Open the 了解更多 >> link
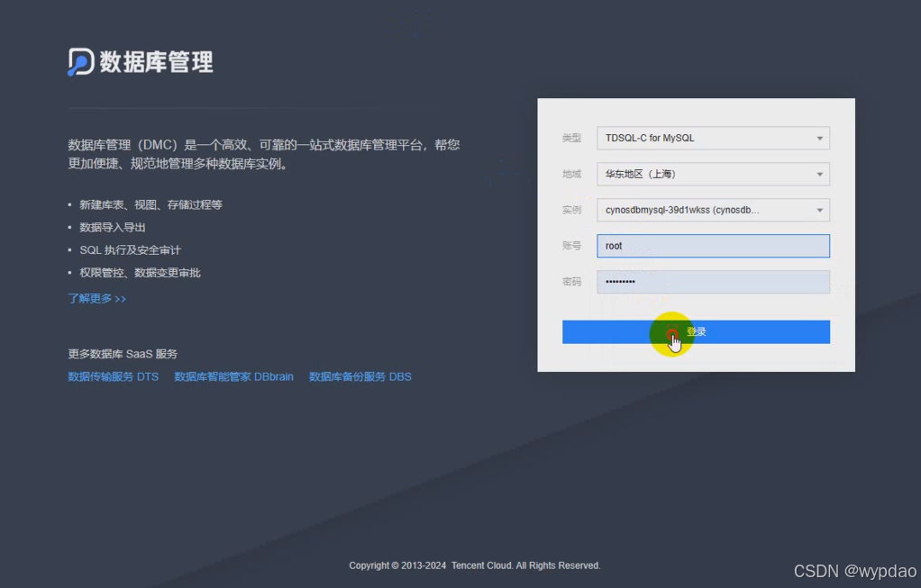The image size is (921, 588). [97, 299]
